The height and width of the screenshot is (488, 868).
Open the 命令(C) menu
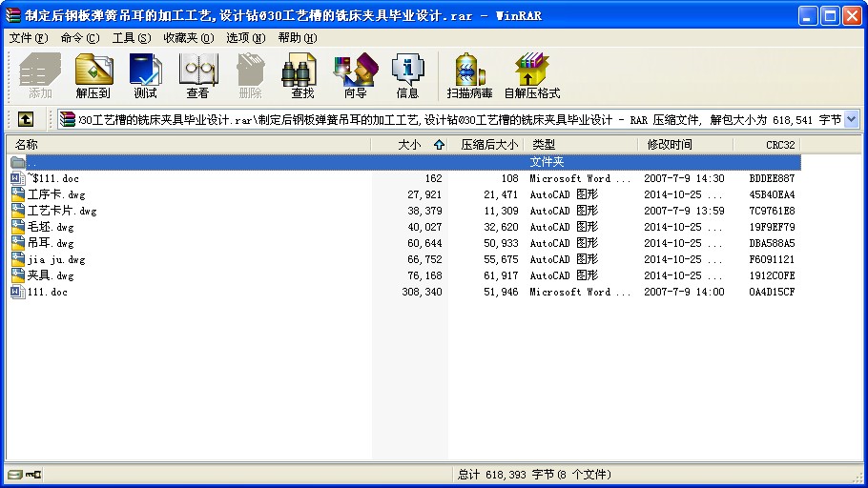click(80, 37)
